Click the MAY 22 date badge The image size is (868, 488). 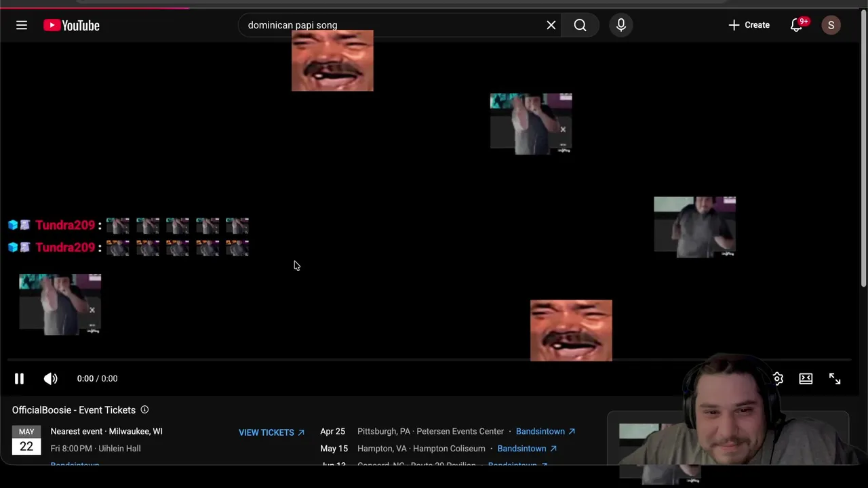(x=26, y=441)
